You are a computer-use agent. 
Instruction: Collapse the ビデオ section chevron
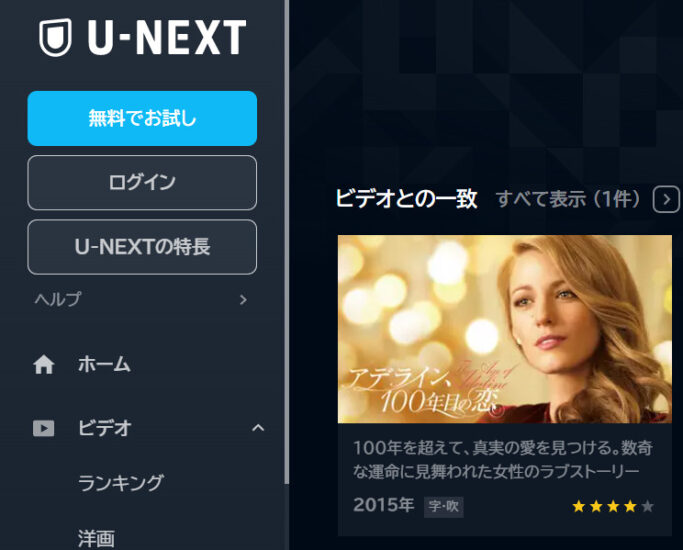click(x=258, y=428)
